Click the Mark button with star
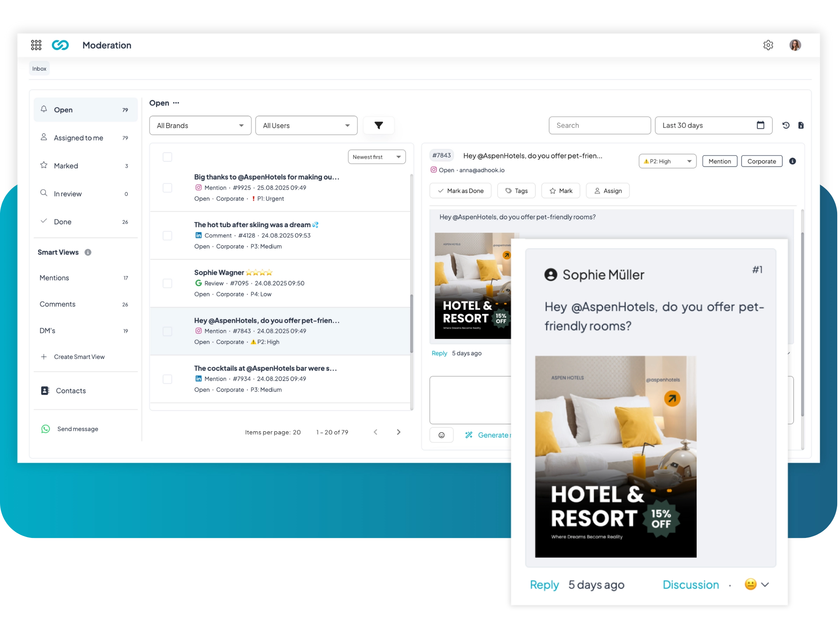 point(561,191)
